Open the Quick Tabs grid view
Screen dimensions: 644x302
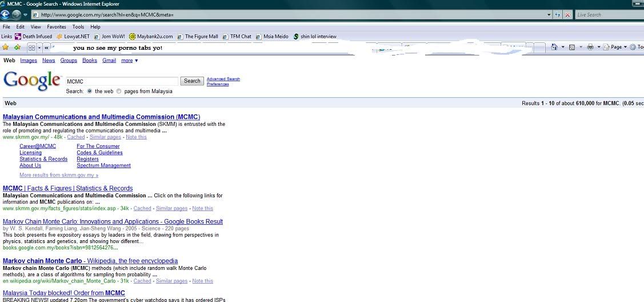tap(32, 47)
